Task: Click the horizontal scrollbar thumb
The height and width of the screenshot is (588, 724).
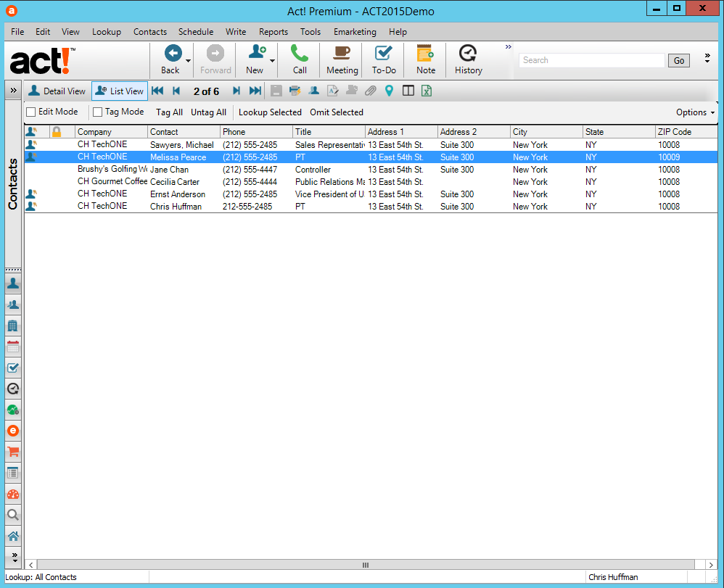Action: pos(365,565)
